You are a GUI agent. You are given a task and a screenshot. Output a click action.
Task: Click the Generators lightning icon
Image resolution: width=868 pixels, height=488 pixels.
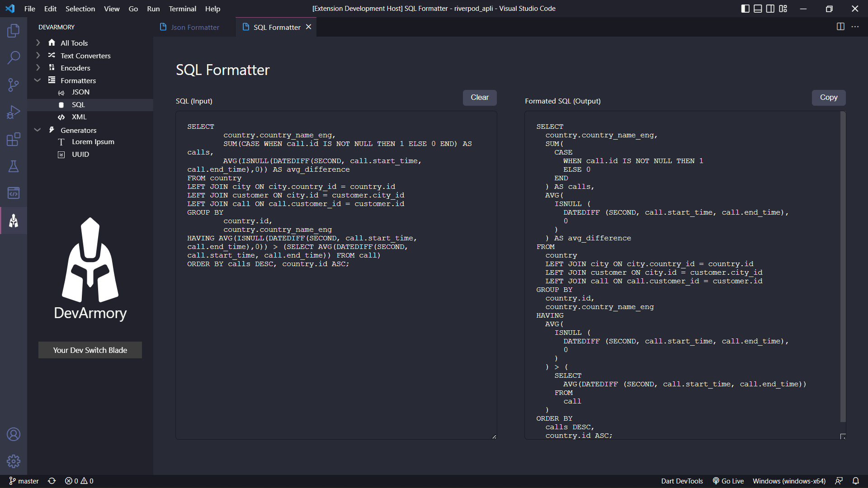pyautogui.click(x=52, y=130)
